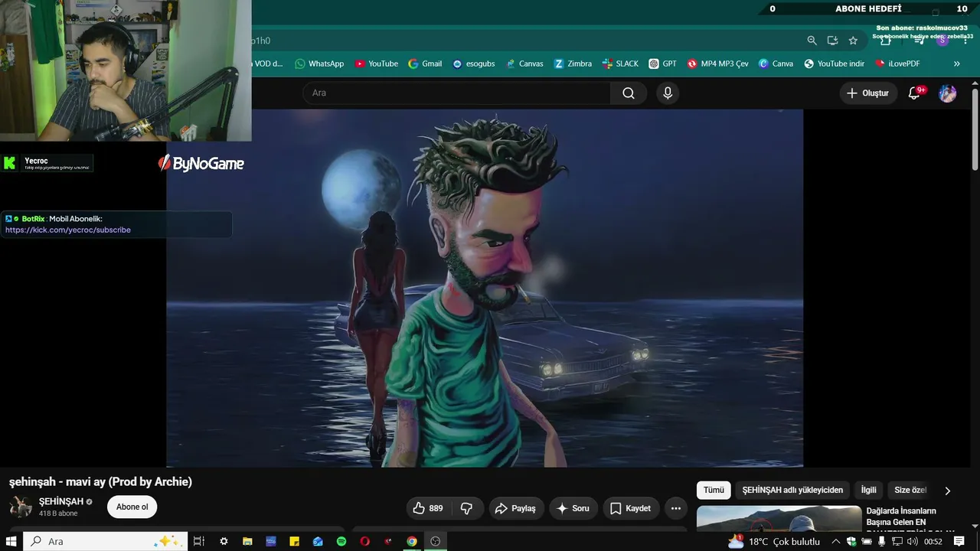Subscribe using the Abone ol button
The image size is (980, 551).
[132, 507]
